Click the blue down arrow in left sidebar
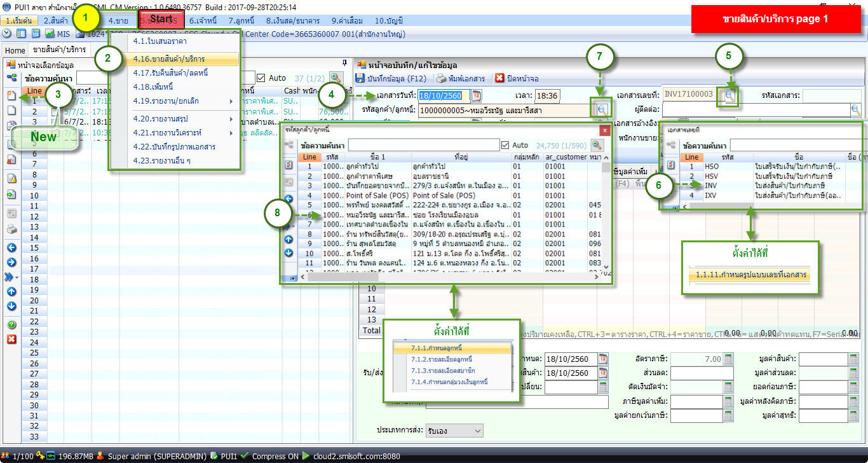This screenshot has height=463, width=868. [11, 307]
